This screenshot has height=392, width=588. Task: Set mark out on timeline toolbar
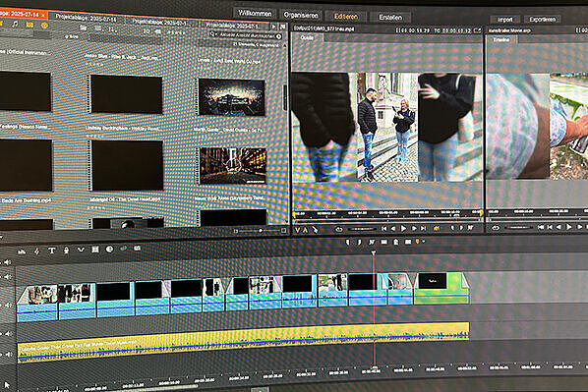coord(359,243)
